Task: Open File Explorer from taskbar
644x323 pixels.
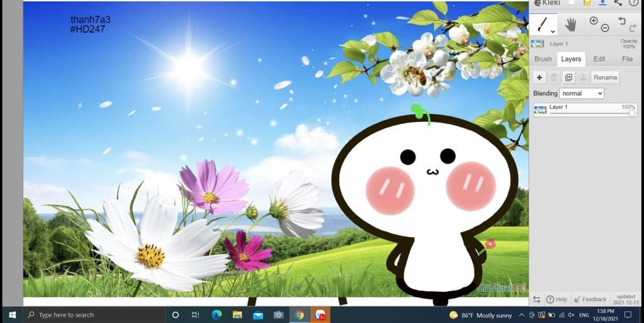Action: (237, 315)
